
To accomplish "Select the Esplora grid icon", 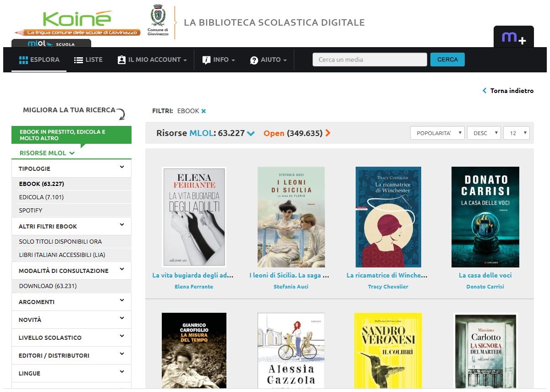I will click(x=23, y=59).
